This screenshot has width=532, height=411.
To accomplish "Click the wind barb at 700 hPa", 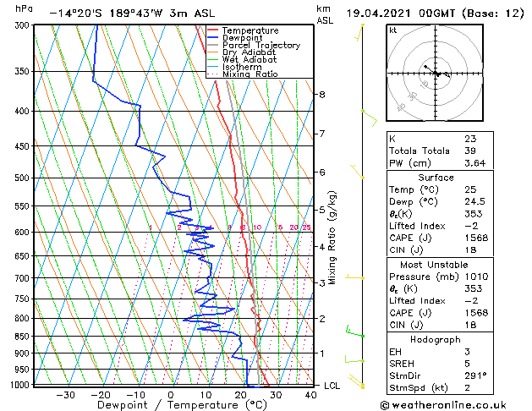I will click(355, 277).
